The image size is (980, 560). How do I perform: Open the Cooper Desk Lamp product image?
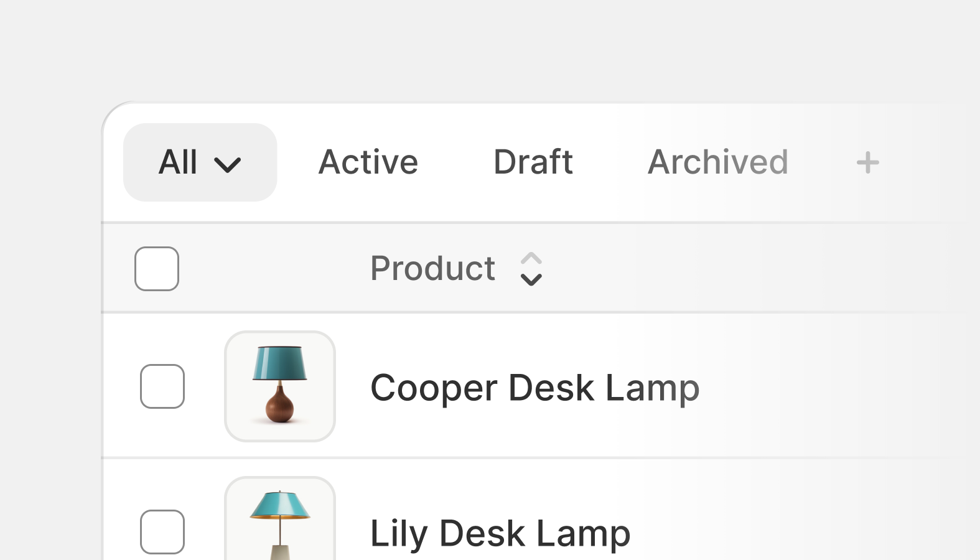(x=280, y=386)
